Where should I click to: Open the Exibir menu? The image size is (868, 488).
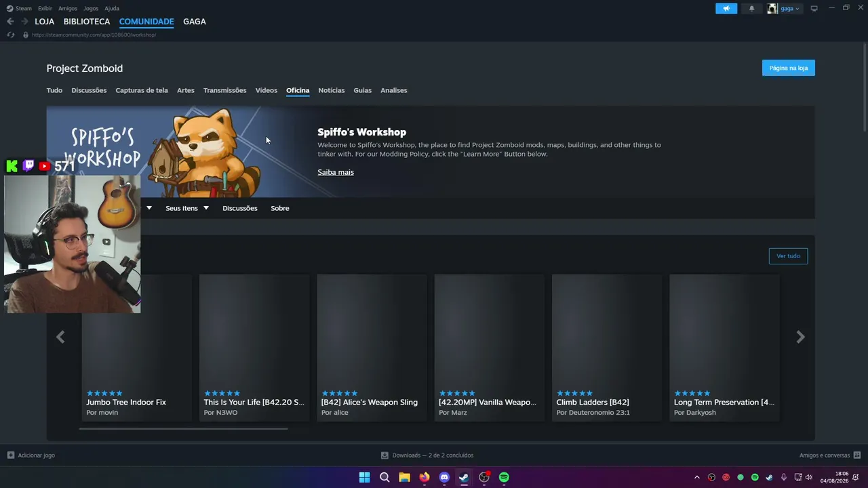pos(45,8)
